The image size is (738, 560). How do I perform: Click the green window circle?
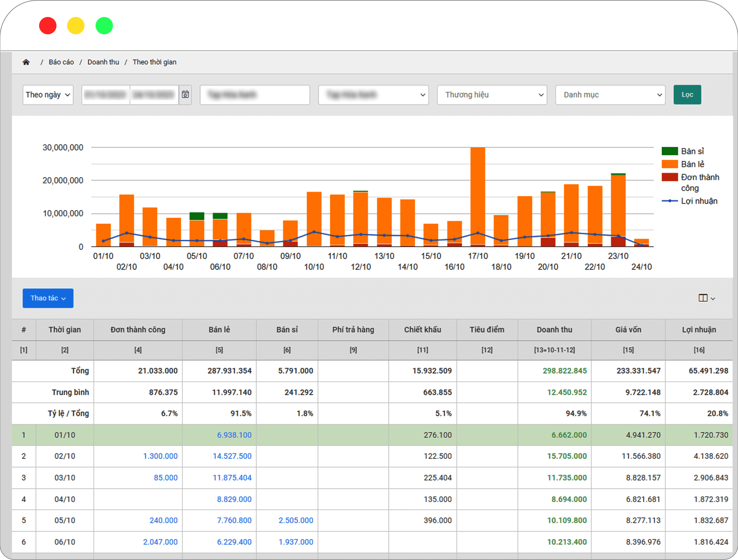point(104,26)
